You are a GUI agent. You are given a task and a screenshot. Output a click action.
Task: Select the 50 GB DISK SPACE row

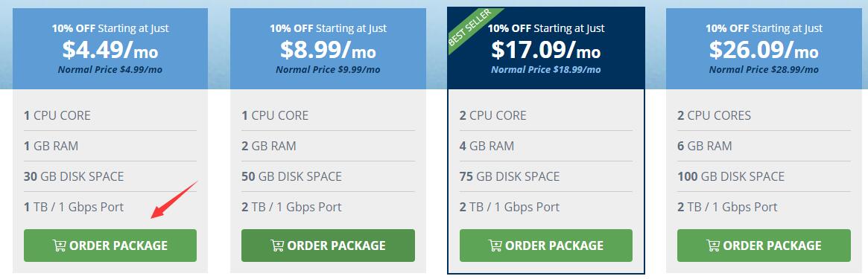click(329, 177)
